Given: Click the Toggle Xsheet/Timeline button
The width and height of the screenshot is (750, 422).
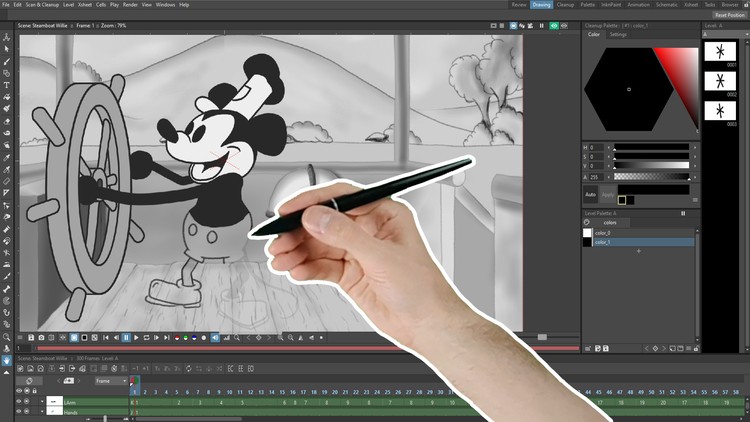Looking at the screenshot, I should (x=29, y=381).
